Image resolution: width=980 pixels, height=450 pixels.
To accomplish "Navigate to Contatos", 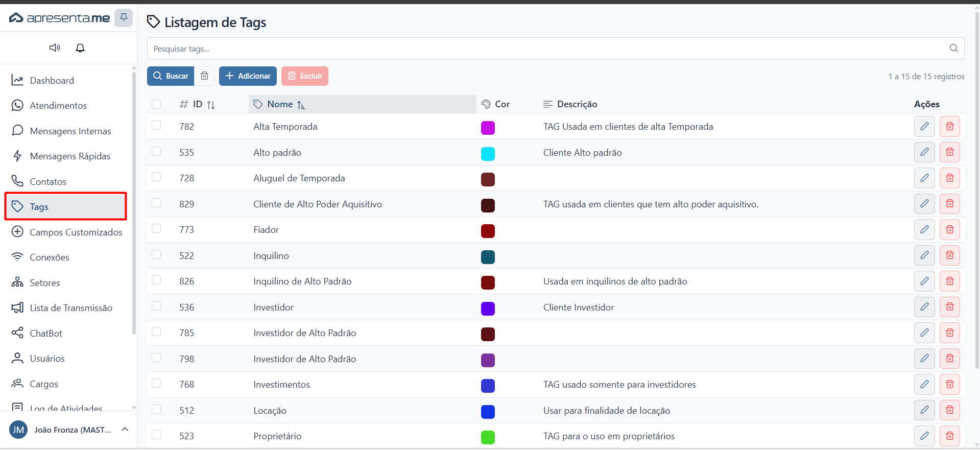I will pos(66,181).
